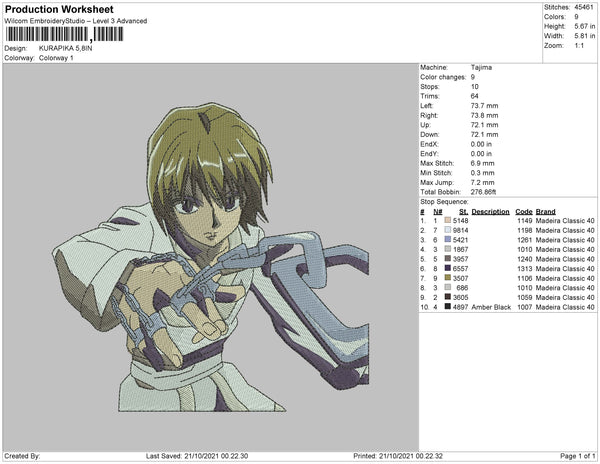This screenshot has height=464, width=600.
Task: Click the 'Down:' label
Action: pos(430,135)
